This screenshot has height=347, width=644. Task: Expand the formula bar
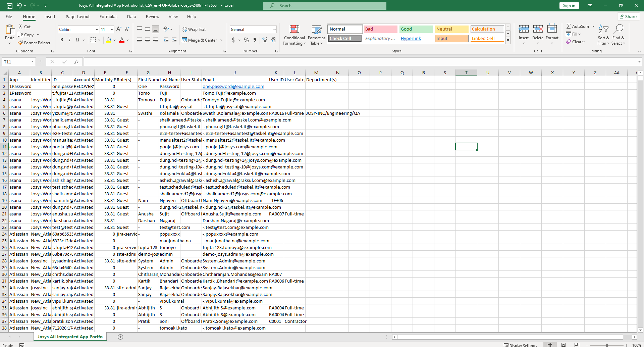639,62
